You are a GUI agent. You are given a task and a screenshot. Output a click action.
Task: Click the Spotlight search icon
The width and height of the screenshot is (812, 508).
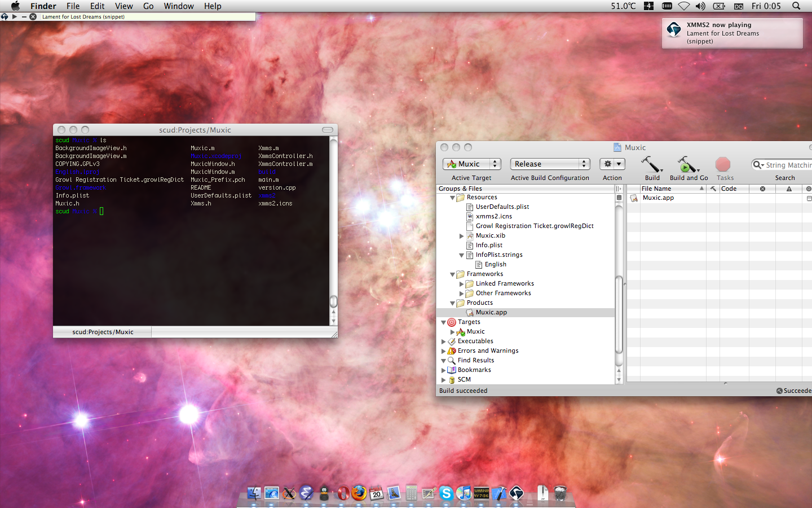(796, 6)
